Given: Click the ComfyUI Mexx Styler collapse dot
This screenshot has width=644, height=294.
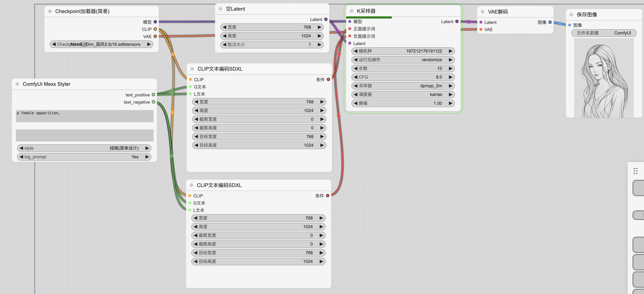Looking at the screenshot, I should click(17, 84).
